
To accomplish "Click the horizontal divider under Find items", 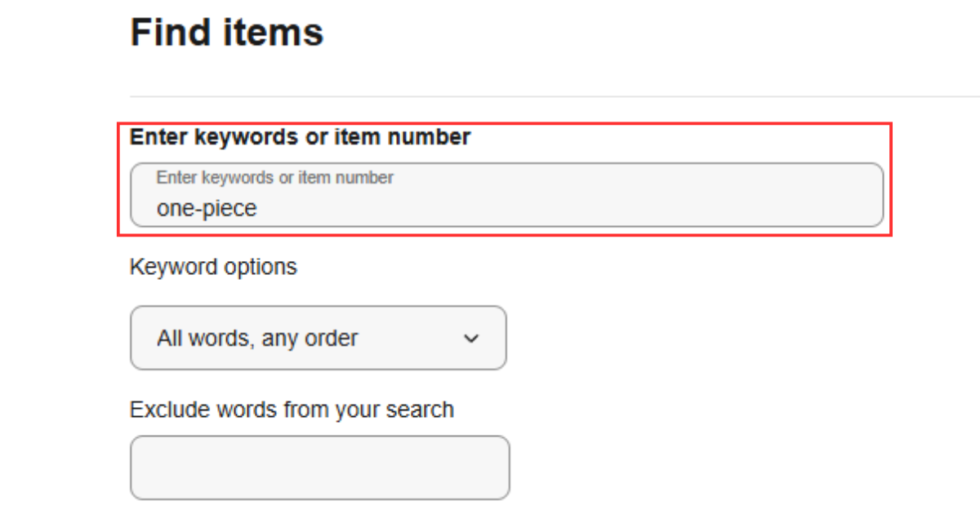I will pyautogui.click(x=555, y=97).
